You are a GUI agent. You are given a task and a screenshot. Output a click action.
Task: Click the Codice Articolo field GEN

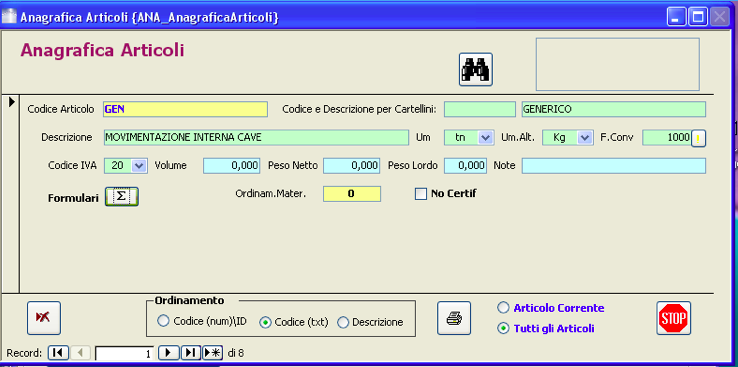coord(185,109)
